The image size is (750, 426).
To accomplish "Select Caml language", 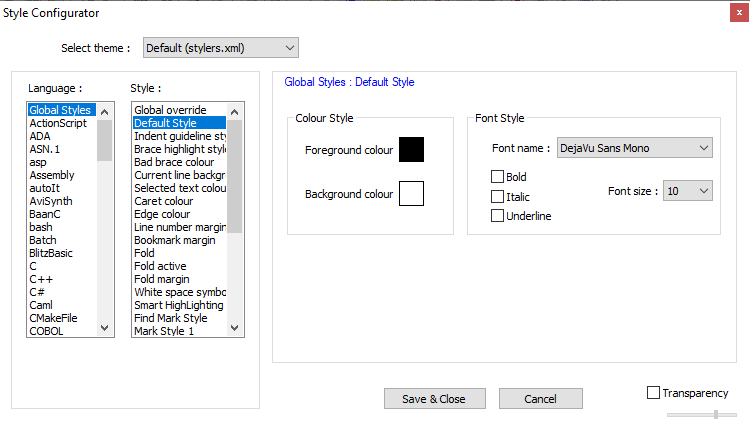I will [x=62, y=305].
